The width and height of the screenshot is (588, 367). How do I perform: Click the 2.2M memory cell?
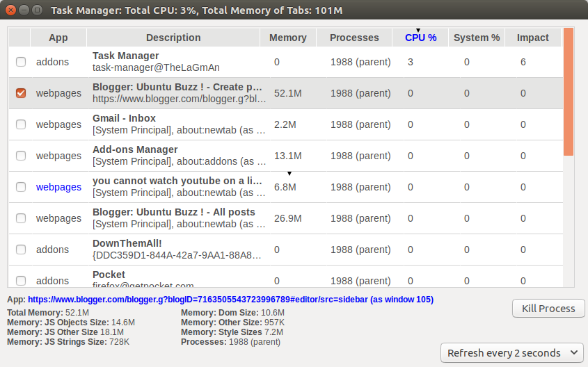click(x=285, y=124)
